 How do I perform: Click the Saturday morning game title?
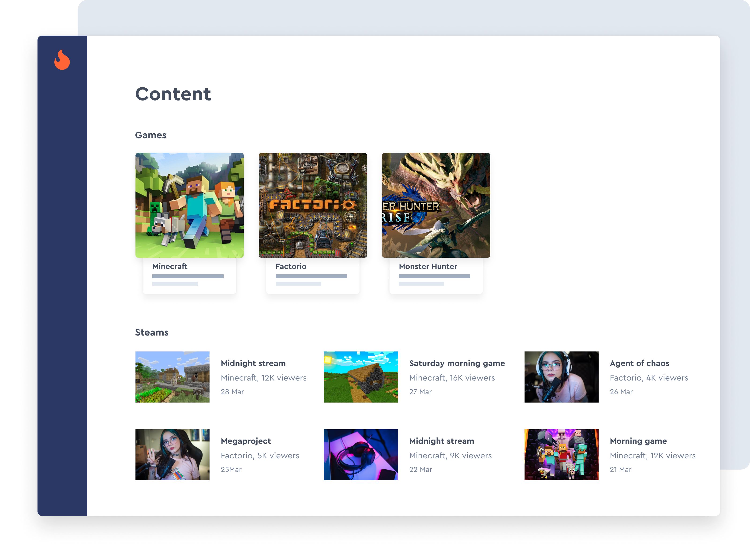pos(457,363)
